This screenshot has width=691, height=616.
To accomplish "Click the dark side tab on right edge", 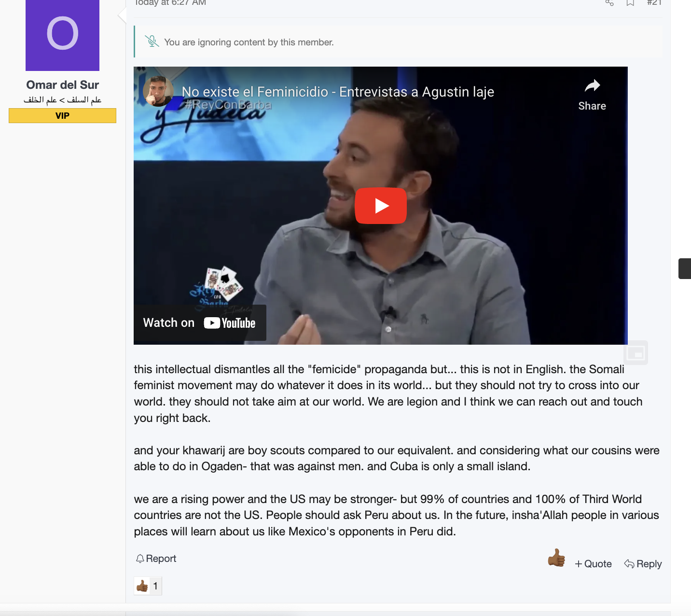I will click(684, 268).
